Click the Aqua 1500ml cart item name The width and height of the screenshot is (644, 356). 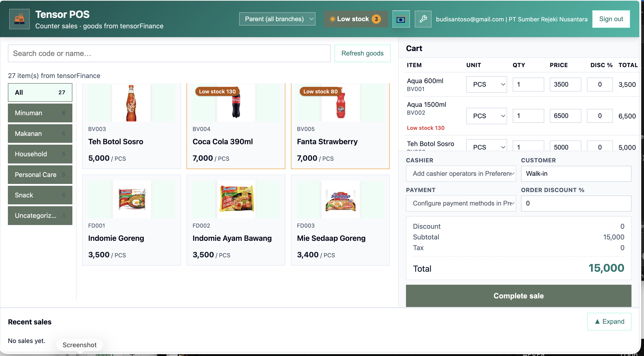pyautogui.click(x=426, y=105)
